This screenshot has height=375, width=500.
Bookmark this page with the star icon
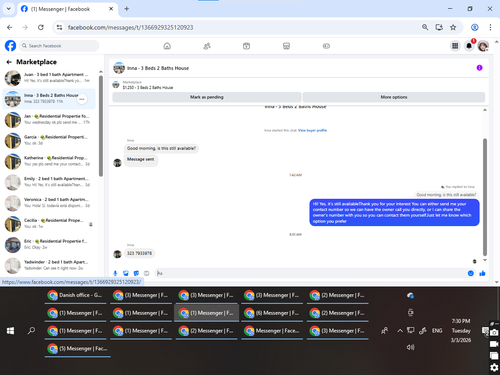pos(453,27)
